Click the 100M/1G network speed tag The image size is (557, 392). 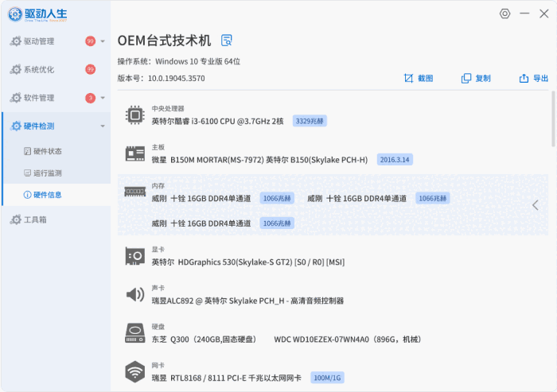tap(327, 378)
